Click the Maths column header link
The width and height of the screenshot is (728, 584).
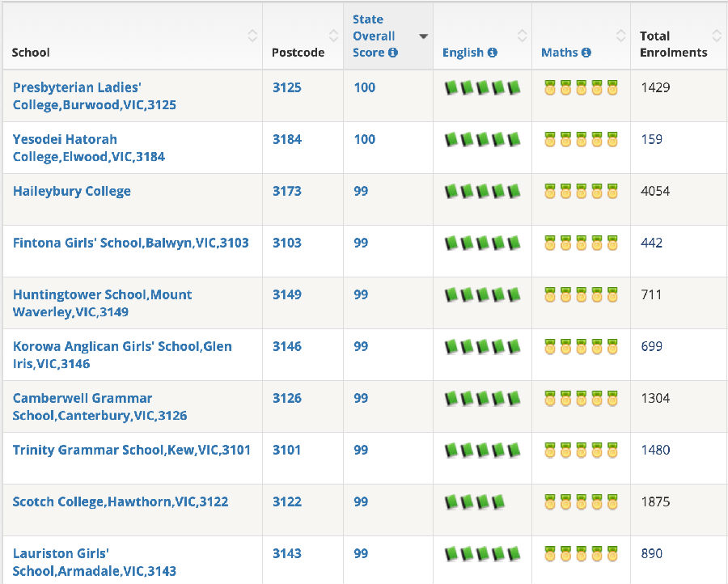click(x=560, y=53)
